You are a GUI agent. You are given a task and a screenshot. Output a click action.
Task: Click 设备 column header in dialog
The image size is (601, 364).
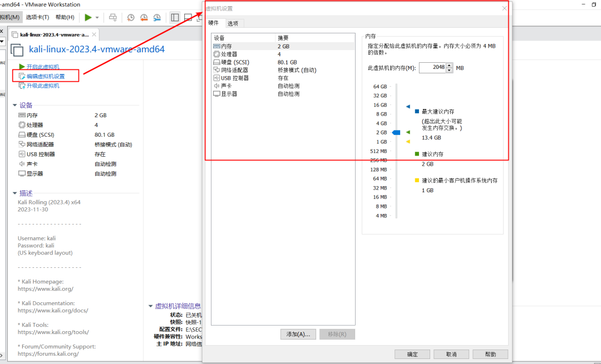pos(243,38)
